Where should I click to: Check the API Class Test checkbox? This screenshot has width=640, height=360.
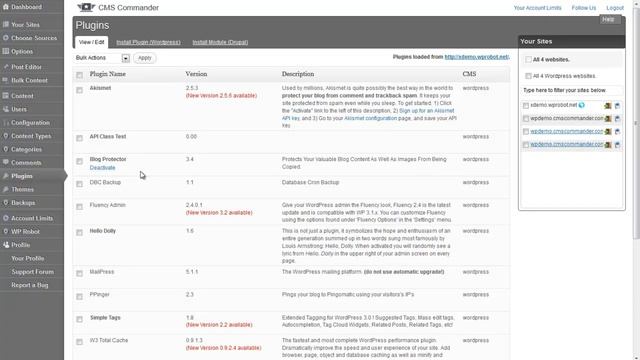click(80, 138)
